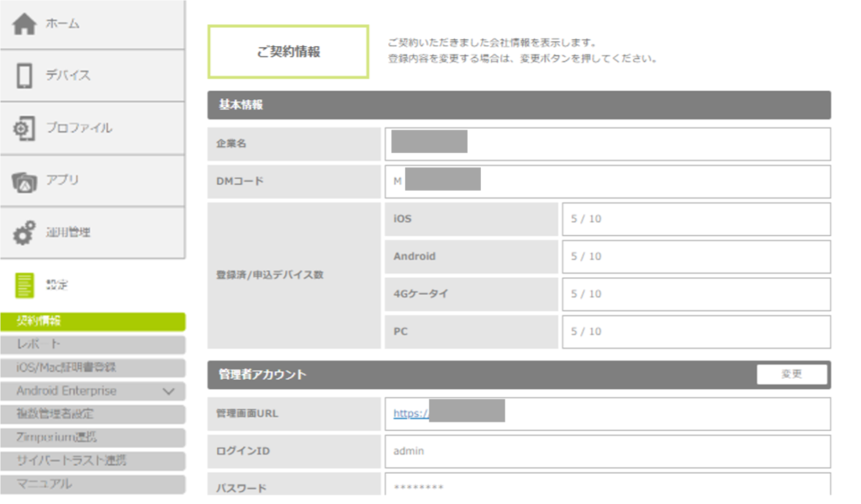Open iOS/Mac証明書登録 submenu item

[x=92, y=368]
